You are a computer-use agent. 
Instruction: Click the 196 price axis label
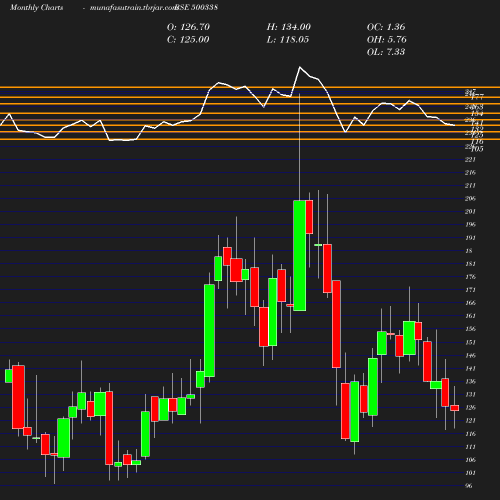[470, 225]
